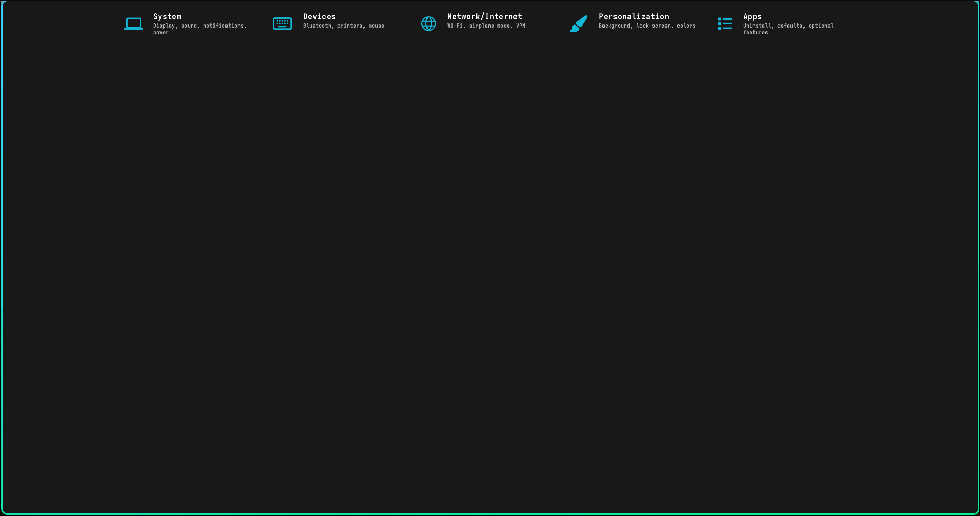
Task: Click 'Uninstall, defaults, optional features' description
Action: point(788,26)
